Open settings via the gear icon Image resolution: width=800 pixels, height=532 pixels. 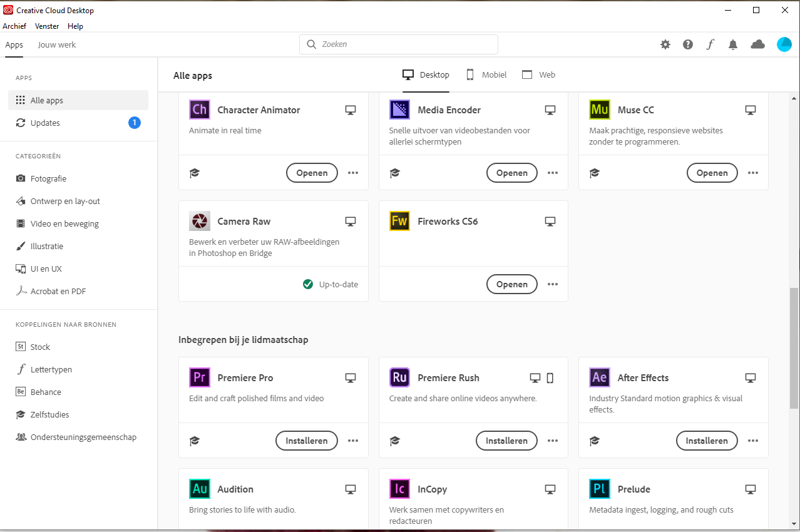click(665, 44)
